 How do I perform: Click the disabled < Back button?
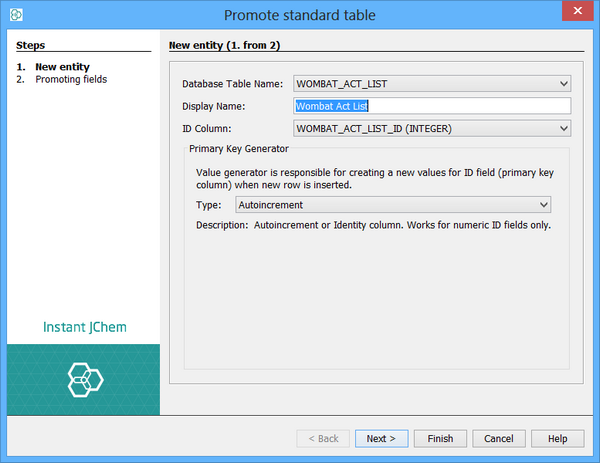pos(322,438)
